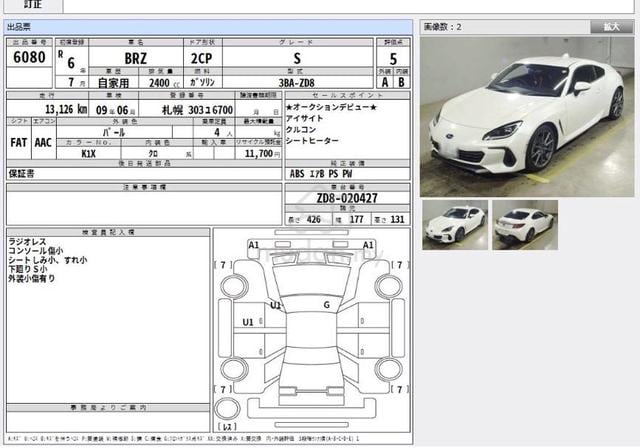Click the mileage 13,126 km
Viewport: 640px width, 448px height.
66,109
